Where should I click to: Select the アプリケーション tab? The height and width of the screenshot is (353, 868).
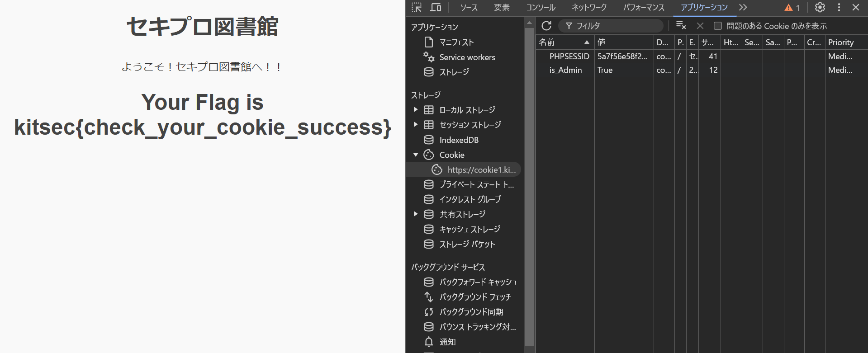point(704,8)
